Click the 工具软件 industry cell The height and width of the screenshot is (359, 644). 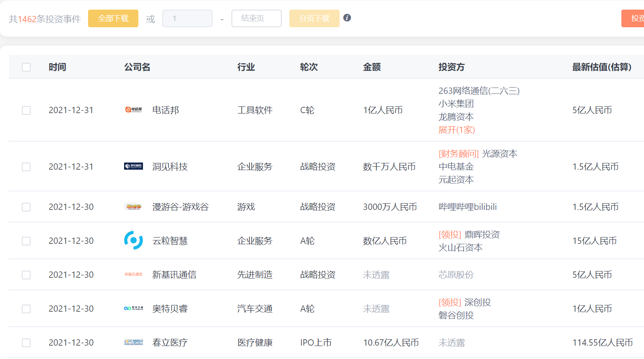[255, 110]
